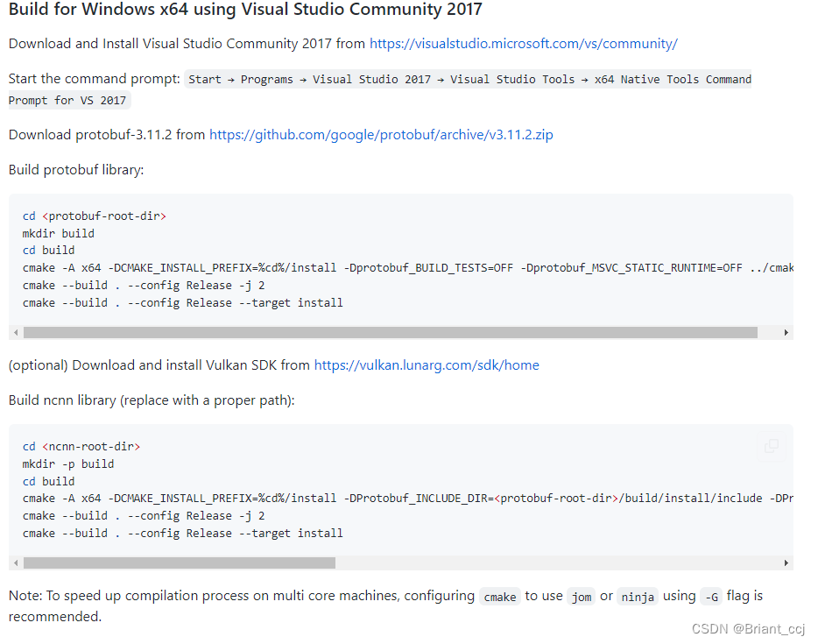
Task: Click 'cmake --build . --config Release -j 2' in protobuf block
Action: (144, 286)
